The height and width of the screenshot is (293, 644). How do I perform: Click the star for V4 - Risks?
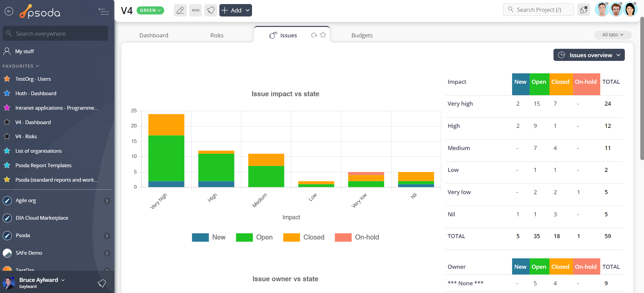(7, 136)
